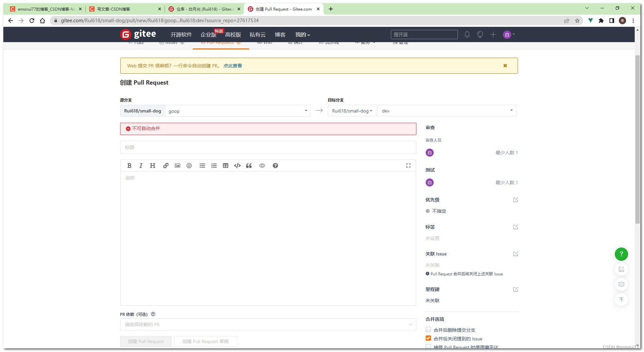Click reviewer avatar under 审查人员
Image resolution: width=644 pixels, height=352 pixels.
(x=430, y=153)
